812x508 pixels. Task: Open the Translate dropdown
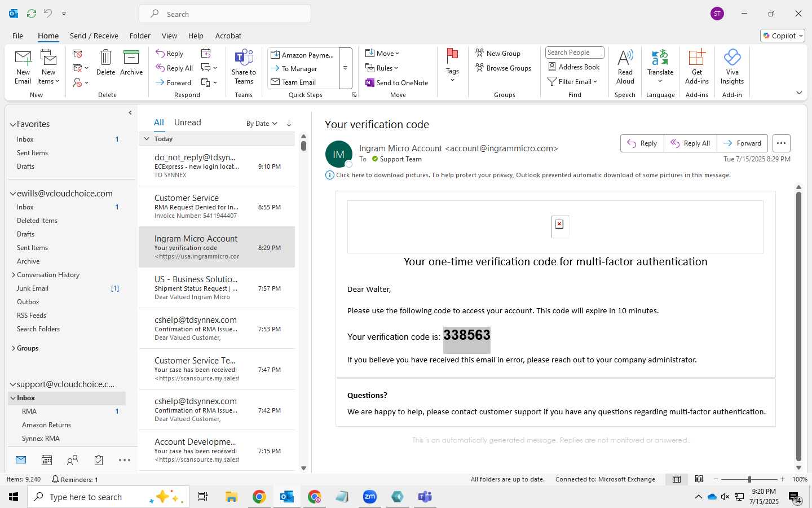[660, 65]
